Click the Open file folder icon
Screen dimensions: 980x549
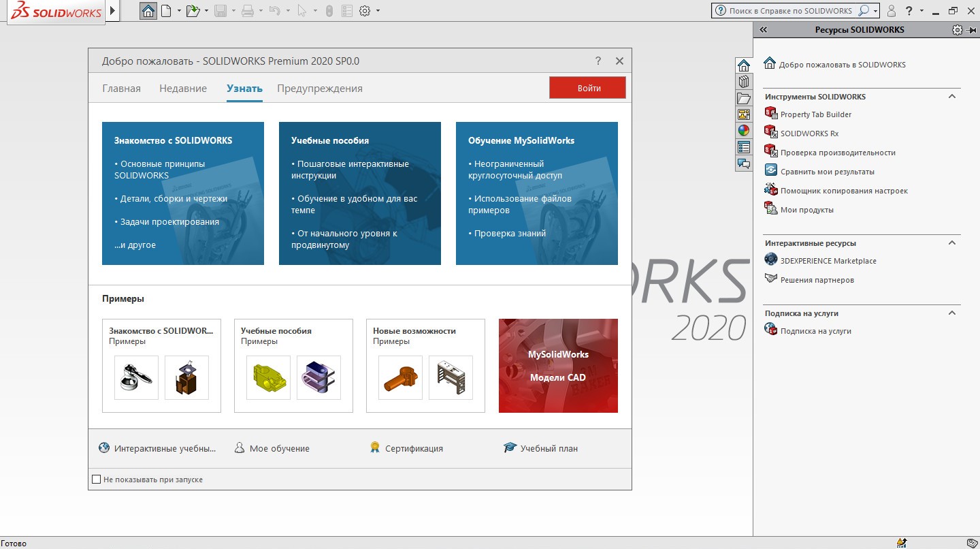click(x=193, y=11)
